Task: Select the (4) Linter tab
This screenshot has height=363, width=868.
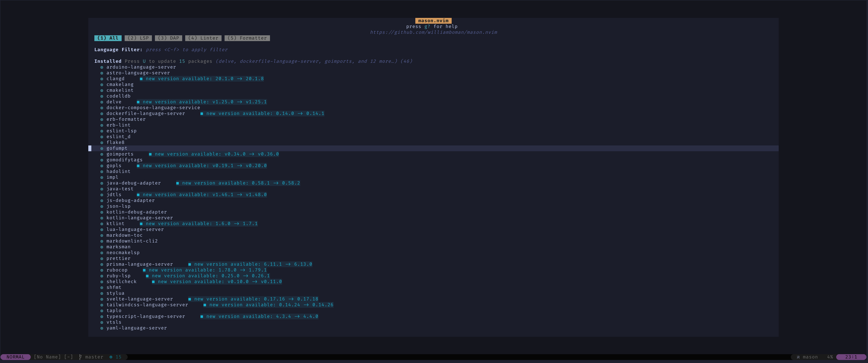Action: 203,38
